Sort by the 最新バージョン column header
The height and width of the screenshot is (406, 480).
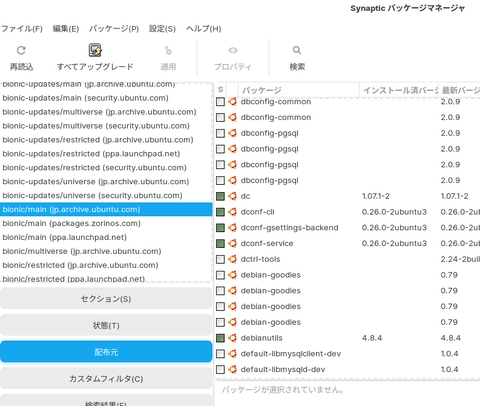pyautogui.click(x=459, y=90)
